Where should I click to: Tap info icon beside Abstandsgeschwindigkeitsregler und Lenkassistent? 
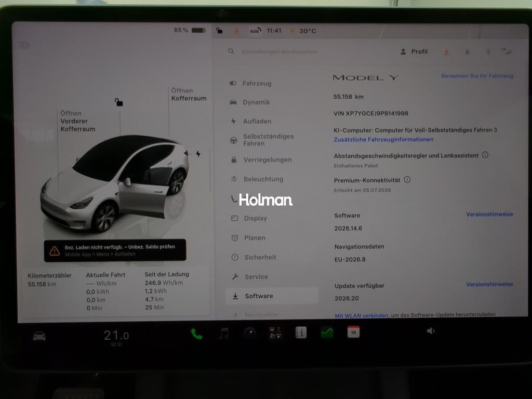point(485,155)
